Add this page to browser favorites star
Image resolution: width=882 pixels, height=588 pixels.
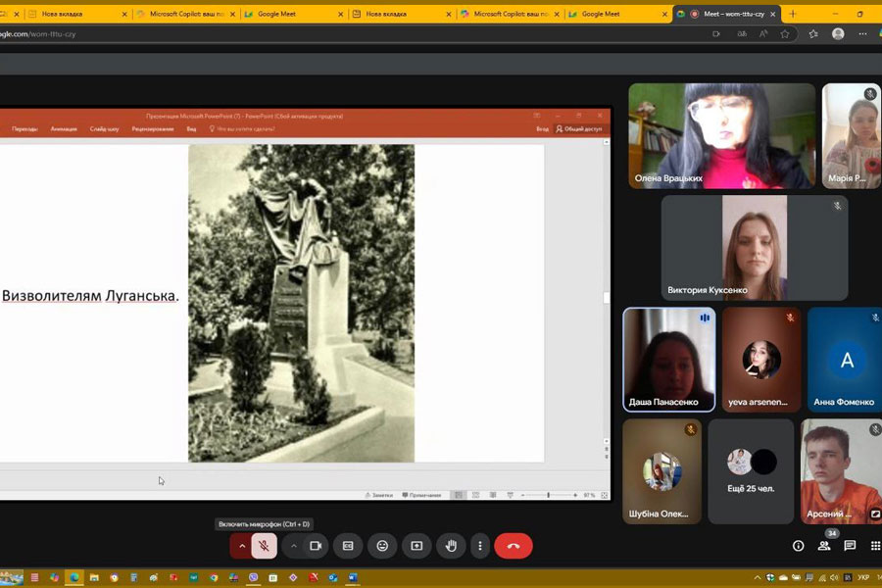[x=785, y=33]
